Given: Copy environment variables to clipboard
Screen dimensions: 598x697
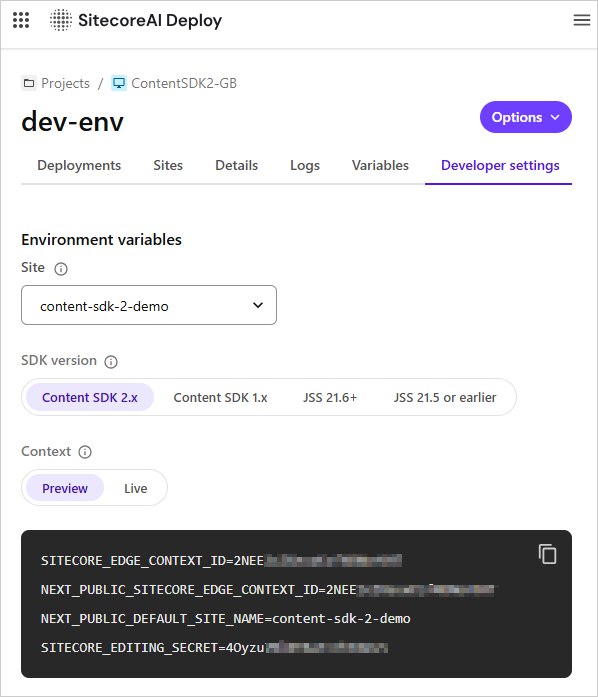Looking at the screenshot, I should (x=547, y=554).
